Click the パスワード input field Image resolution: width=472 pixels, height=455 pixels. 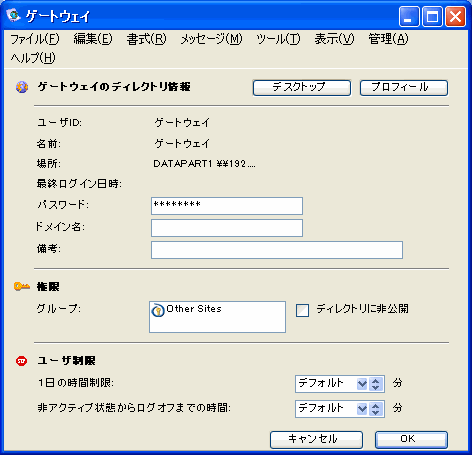(x=227, y=206)
